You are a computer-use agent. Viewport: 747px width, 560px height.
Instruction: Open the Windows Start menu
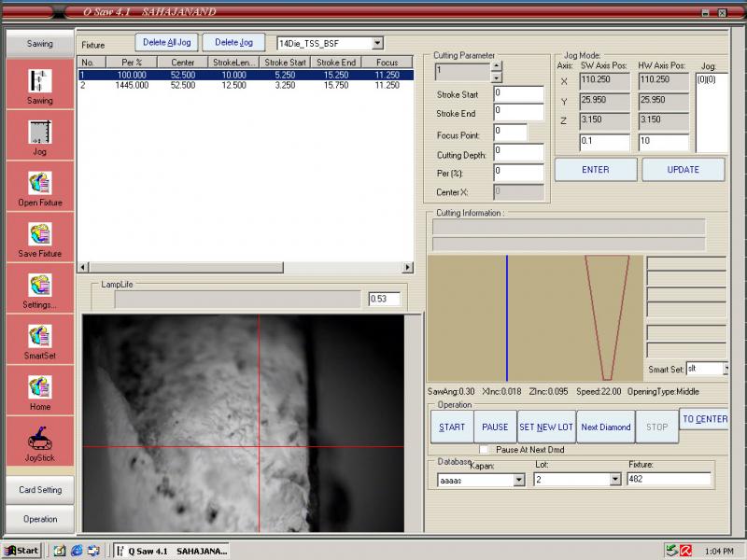click(21, 551)
